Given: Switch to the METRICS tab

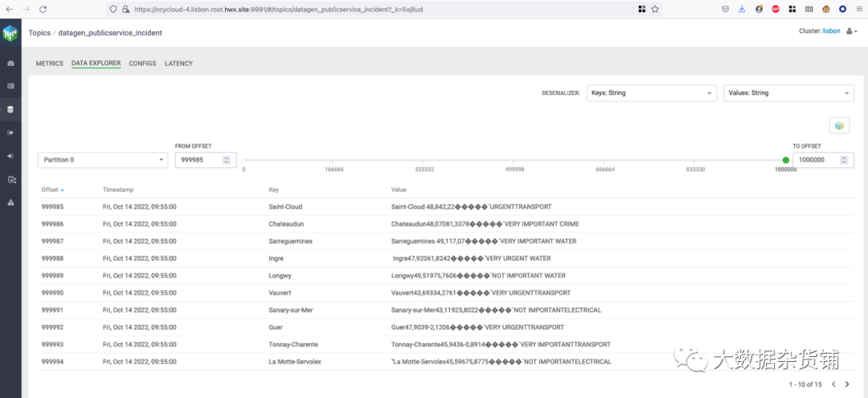Looking at the screenshot, I should [49, 64].
